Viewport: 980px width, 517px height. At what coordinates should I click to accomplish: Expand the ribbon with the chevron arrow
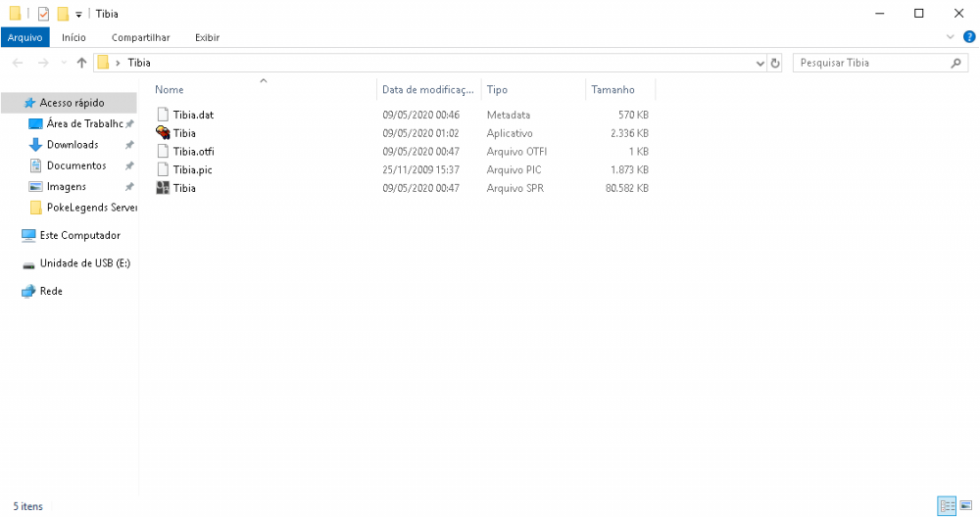tap(950, 37)
